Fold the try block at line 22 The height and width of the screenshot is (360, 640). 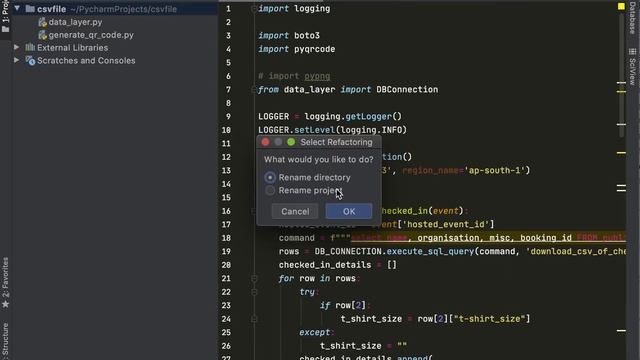254,292
